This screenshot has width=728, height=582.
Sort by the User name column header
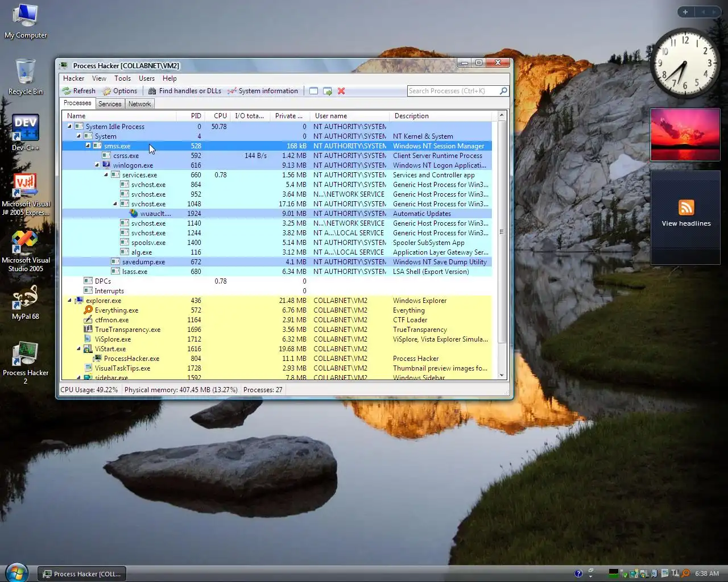coord(350,116)
